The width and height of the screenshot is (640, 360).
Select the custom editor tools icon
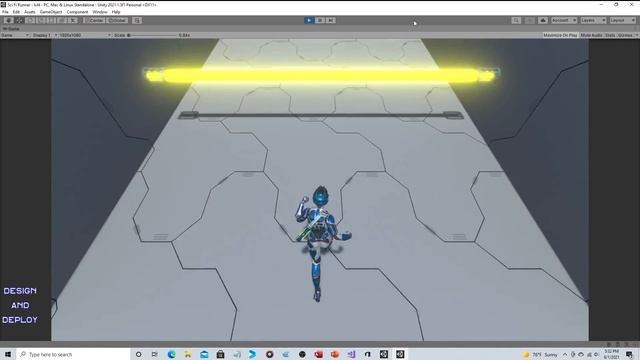tap(72, 20)
